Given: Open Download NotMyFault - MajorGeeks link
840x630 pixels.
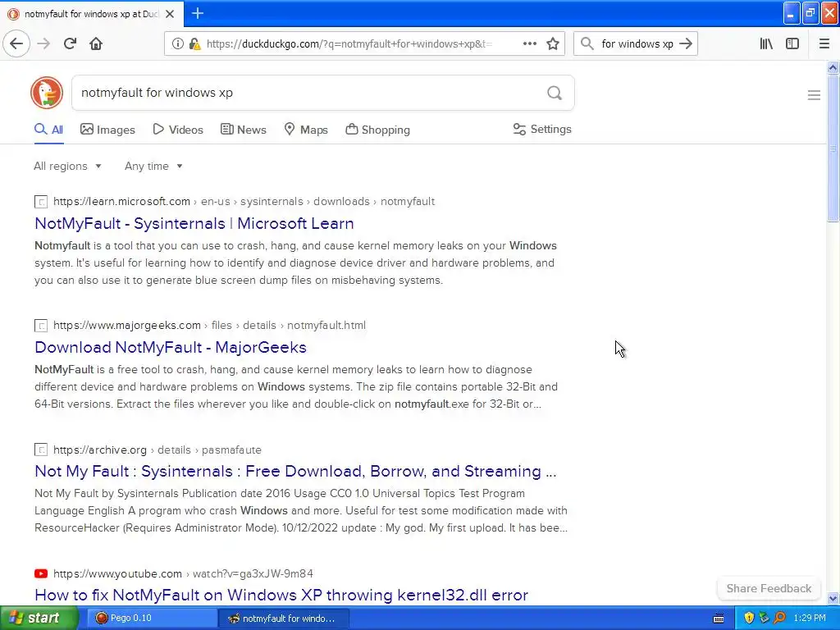Looking at the screenshot, I should (171, 347).
